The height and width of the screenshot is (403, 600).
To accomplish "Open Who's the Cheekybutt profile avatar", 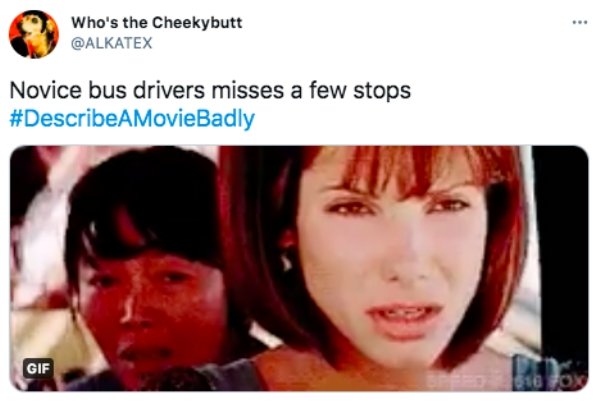I will (34, 34).
